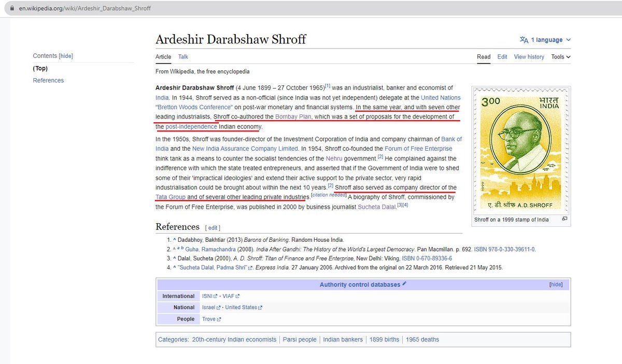
Task: Open ISBN 0-670-89336-6 link
Action: pos(427,258)
